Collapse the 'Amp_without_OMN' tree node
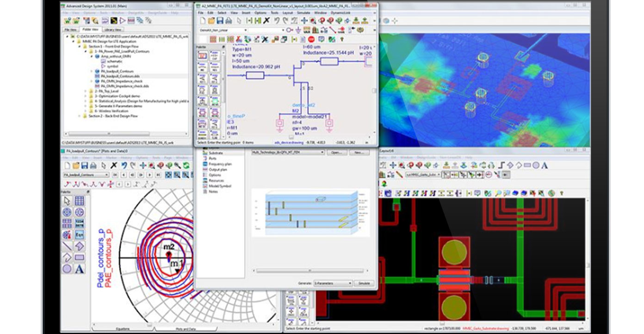The width and height of the screenshot is (644, 334). point(91,56)
